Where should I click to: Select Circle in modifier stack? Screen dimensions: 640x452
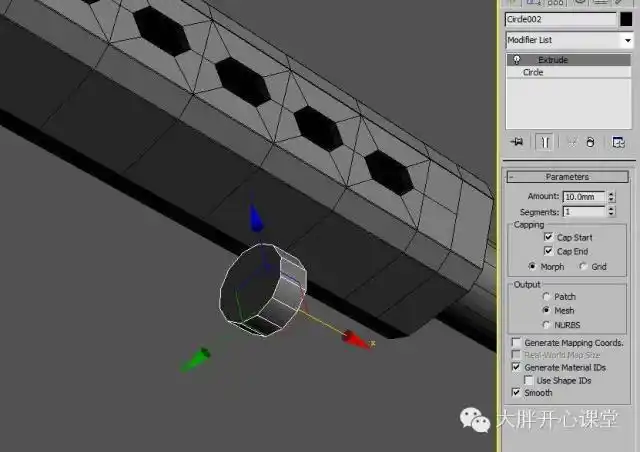click(534, 73)
